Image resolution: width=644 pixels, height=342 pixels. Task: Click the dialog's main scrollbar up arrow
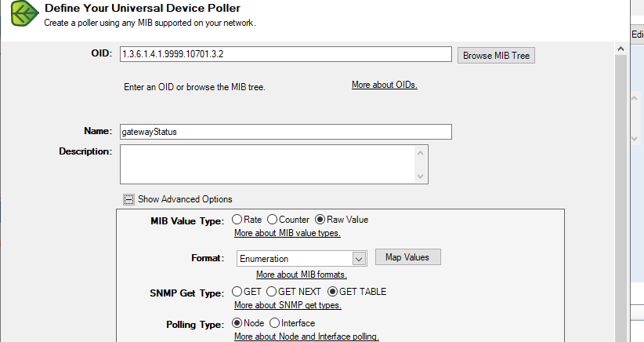621,49
